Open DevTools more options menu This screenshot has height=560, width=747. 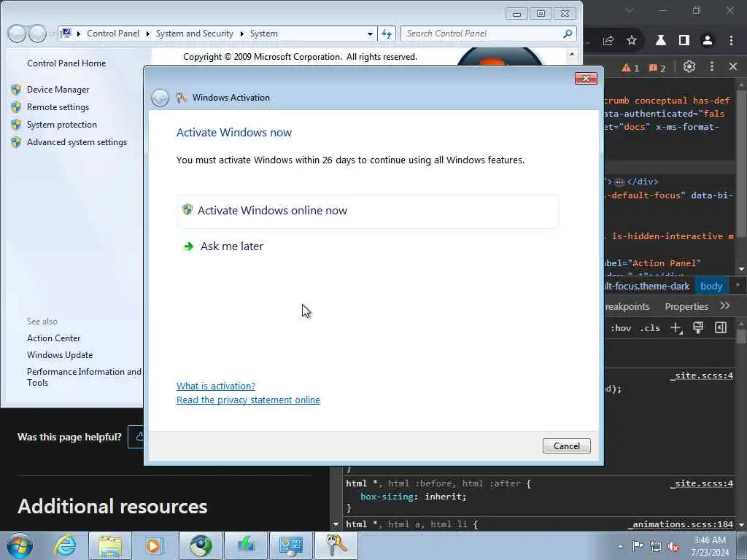point(712,66)
